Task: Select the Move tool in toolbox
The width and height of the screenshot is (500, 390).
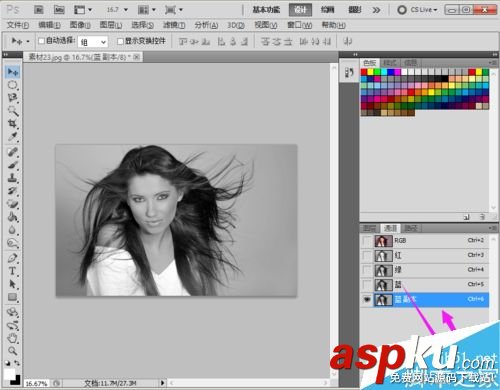Action: tap(13, 72)
